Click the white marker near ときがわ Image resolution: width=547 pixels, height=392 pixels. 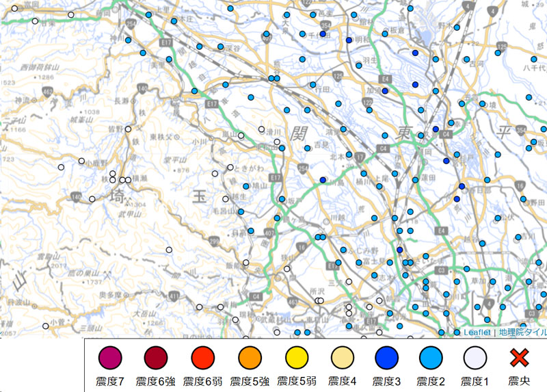230,167
